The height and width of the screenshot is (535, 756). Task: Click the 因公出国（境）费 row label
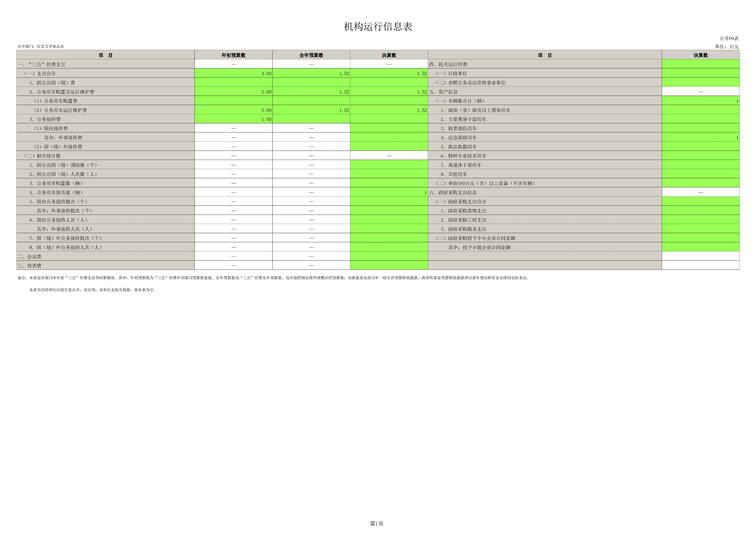[x=52, y=83]
